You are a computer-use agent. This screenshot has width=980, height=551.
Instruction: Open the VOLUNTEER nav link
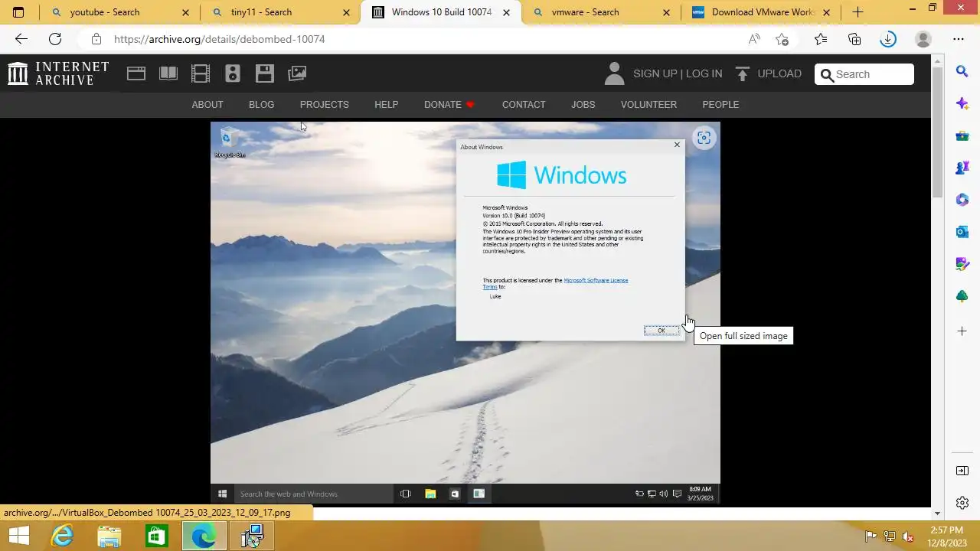tap(648, 105)
